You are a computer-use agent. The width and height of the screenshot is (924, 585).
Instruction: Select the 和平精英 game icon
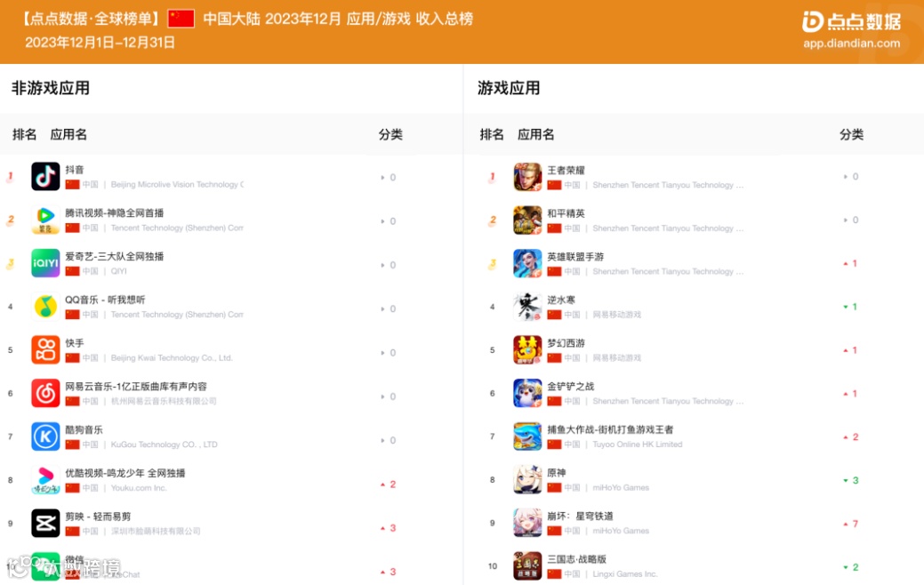tap(527, 220)
